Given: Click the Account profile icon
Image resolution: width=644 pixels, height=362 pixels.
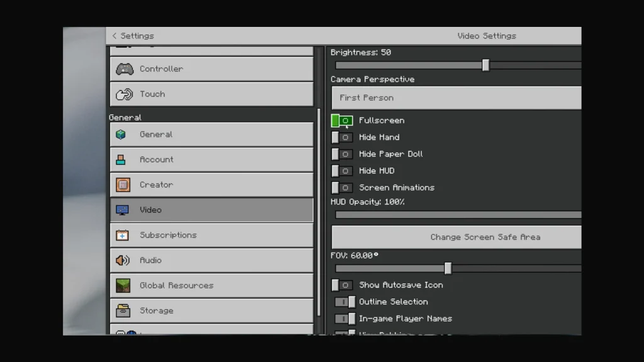Looking at the screenshot, I should pos(121,160).
